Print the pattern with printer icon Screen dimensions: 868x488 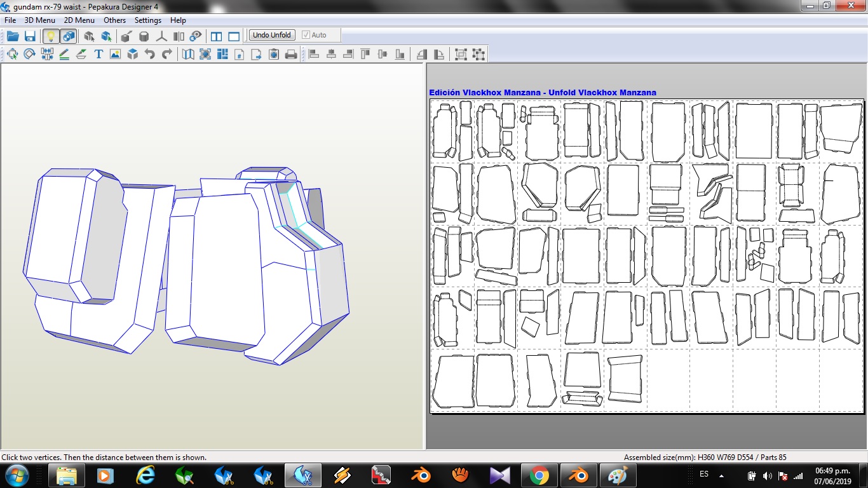point(291,54)
